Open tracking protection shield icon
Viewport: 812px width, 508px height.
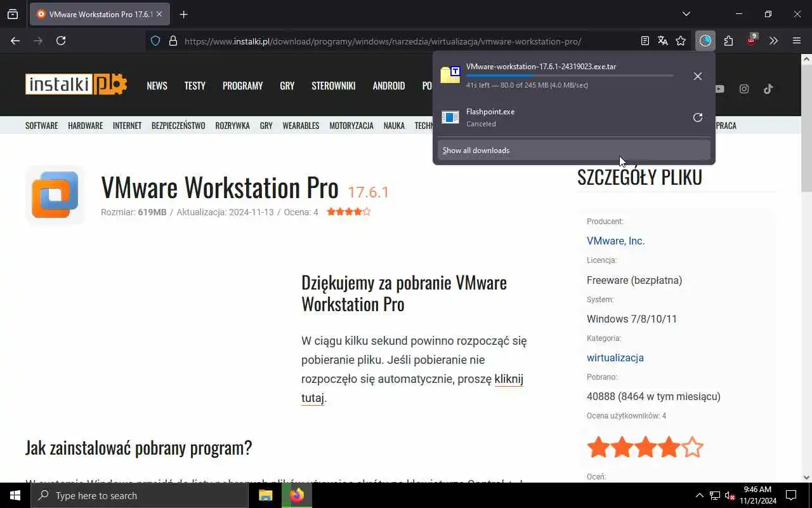click(x=155, y=41)
